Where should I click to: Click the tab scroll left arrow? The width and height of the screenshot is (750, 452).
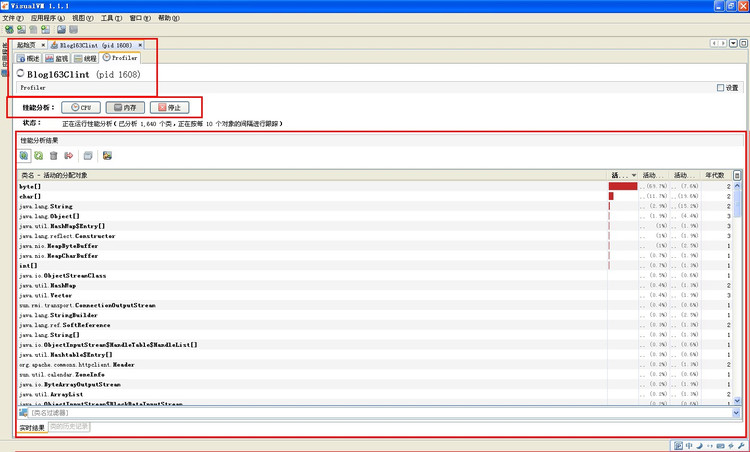[x=714, y=44]
